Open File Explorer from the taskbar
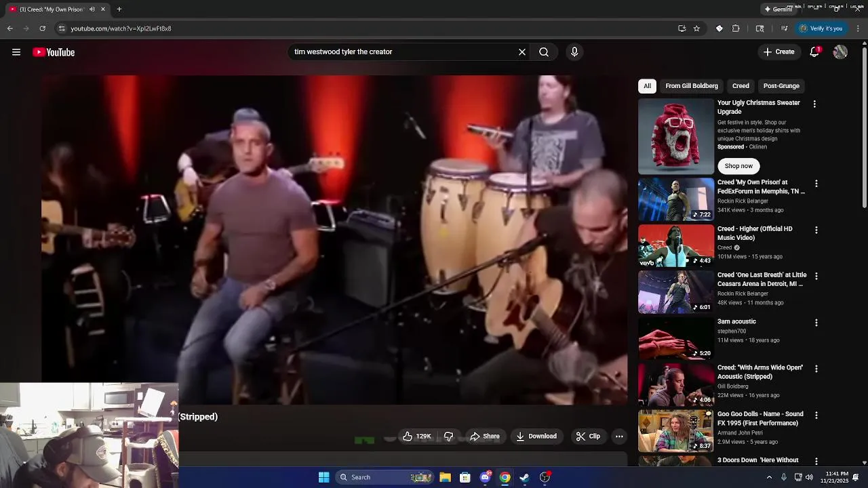Image resolution: width=868 pixels, height=488 pixels. [445, 478]
